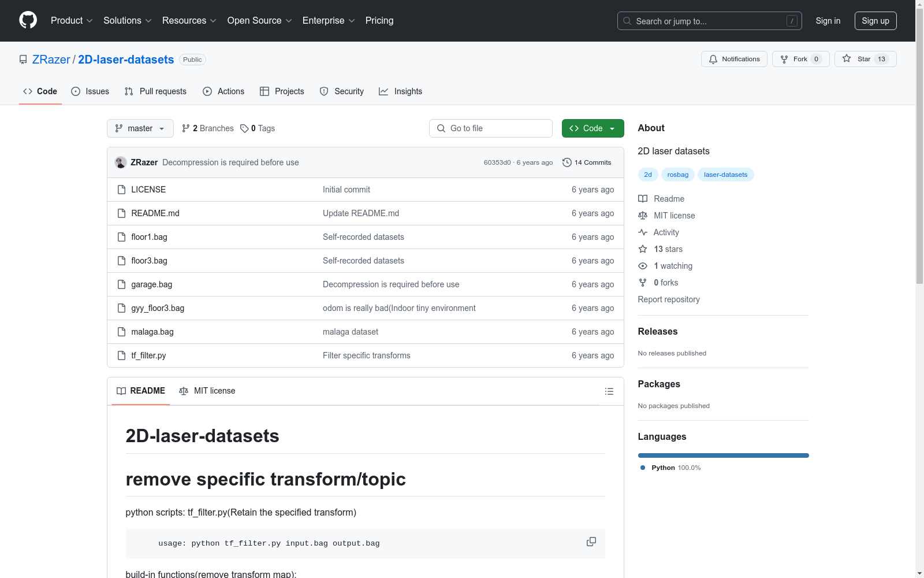924x578 pixels.
Task: Select the README tab in the file viewer
Action: pyautogui.click(x=141, y=391)
